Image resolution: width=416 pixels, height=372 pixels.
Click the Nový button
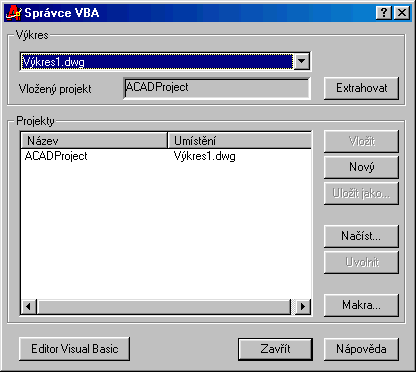pos(361,167)
